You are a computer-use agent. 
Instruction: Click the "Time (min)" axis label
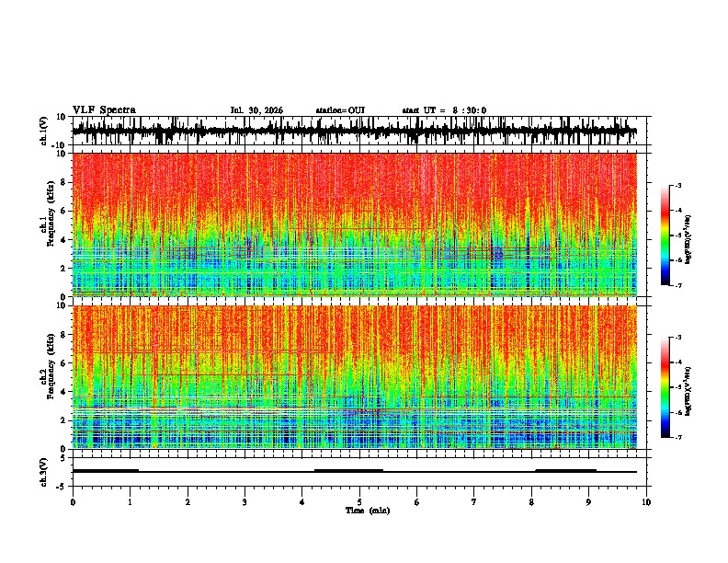[x=368, y=511]
